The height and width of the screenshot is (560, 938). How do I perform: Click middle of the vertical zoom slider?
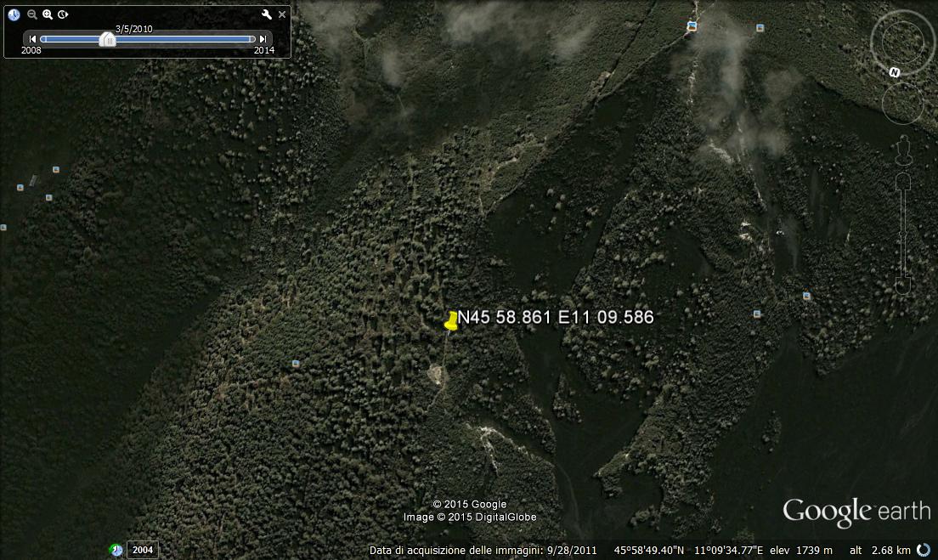click(903, 234)
